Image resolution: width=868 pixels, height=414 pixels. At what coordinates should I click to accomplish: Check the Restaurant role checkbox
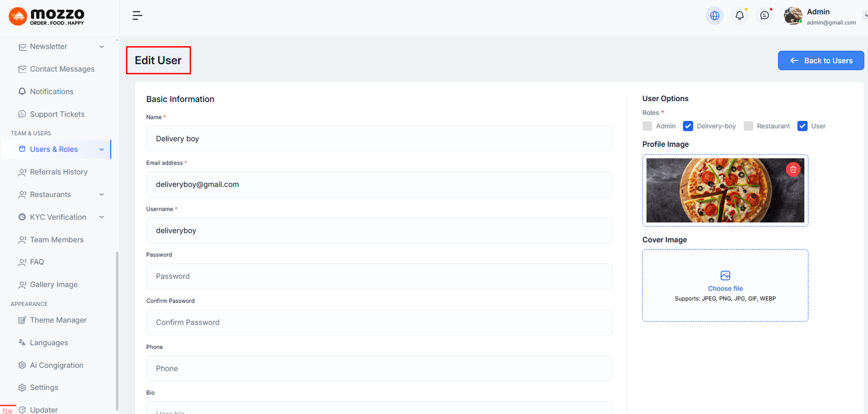748,126
